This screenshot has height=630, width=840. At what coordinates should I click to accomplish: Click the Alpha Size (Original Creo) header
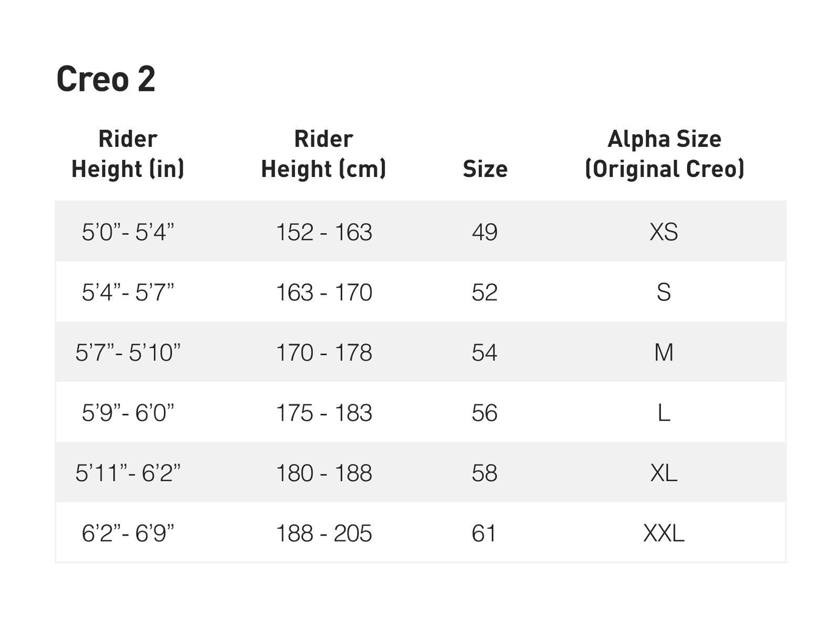pos(664,154)
